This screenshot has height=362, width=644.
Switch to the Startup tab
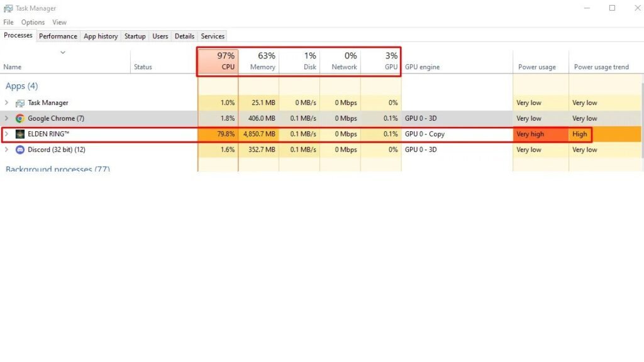click(135, 36)
